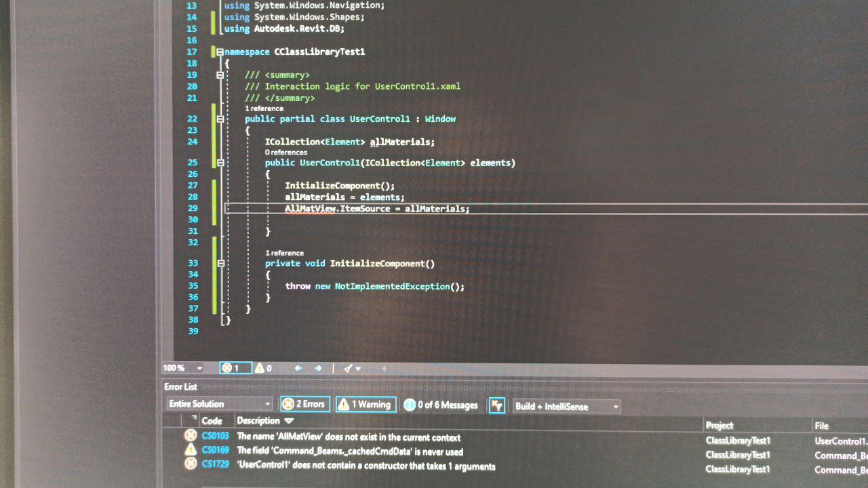The height and width of the screenshot is (488, 868).
Task: Click the error icon beside CS1729
Action: coord(191,464)
